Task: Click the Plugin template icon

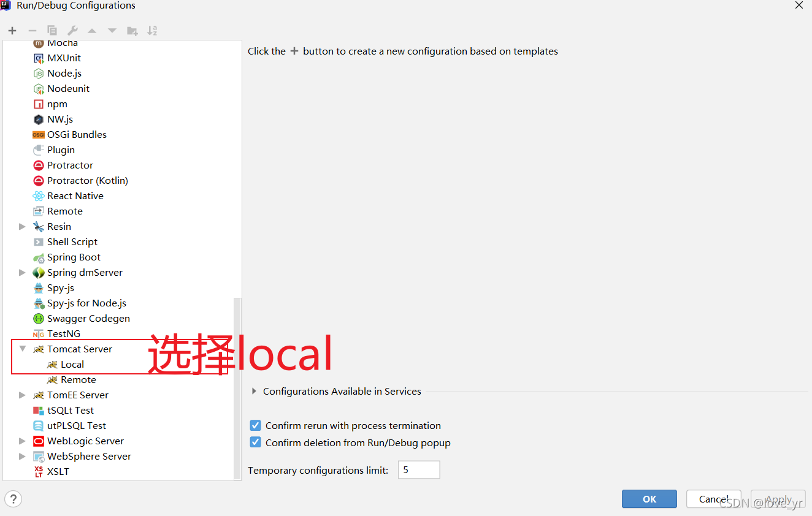Action: (39, 150)
